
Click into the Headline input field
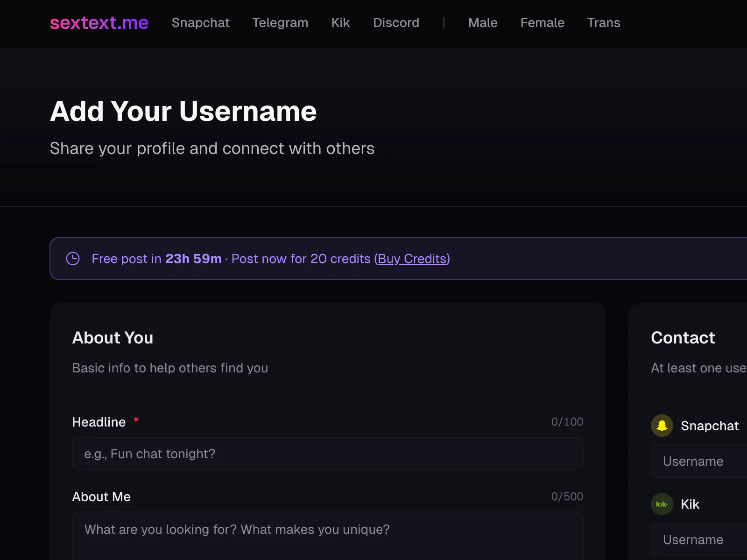pyautogui.click(x=327, y=454)
